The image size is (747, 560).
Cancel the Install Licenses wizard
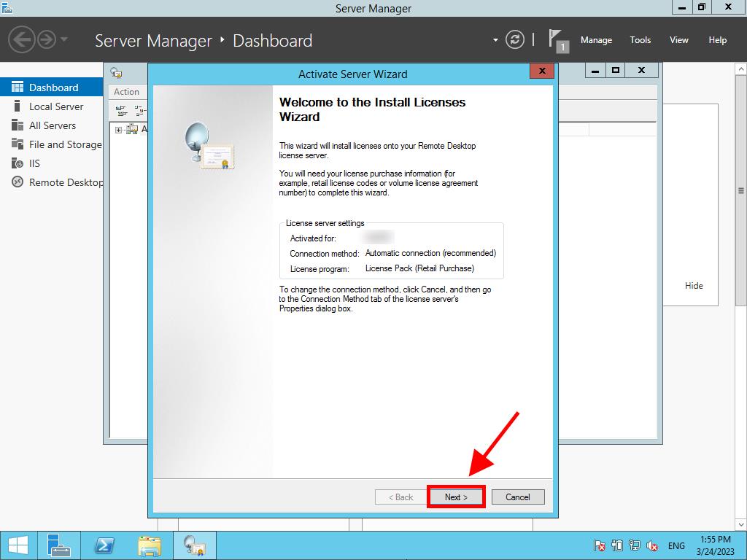tap(518, 497)
